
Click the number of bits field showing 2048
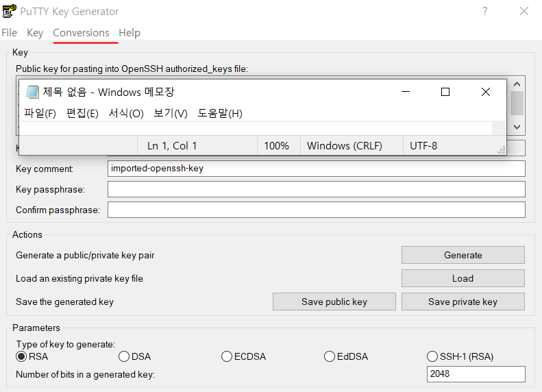(x=476, y=374)
